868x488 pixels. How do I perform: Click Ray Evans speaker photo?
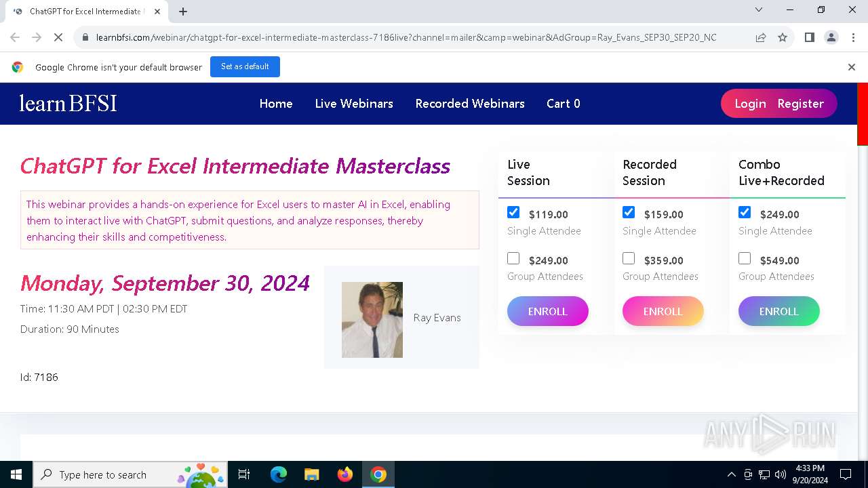pos(372,320)
